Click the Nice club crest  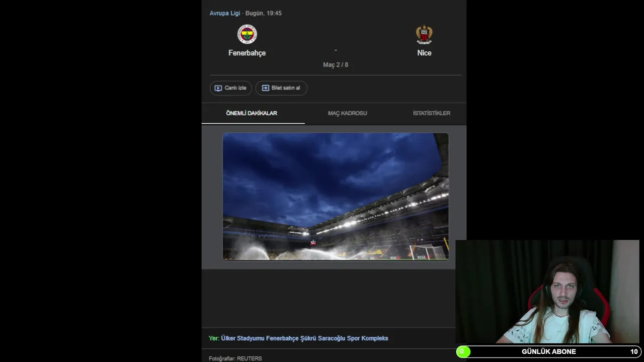[x=424, y=34]
